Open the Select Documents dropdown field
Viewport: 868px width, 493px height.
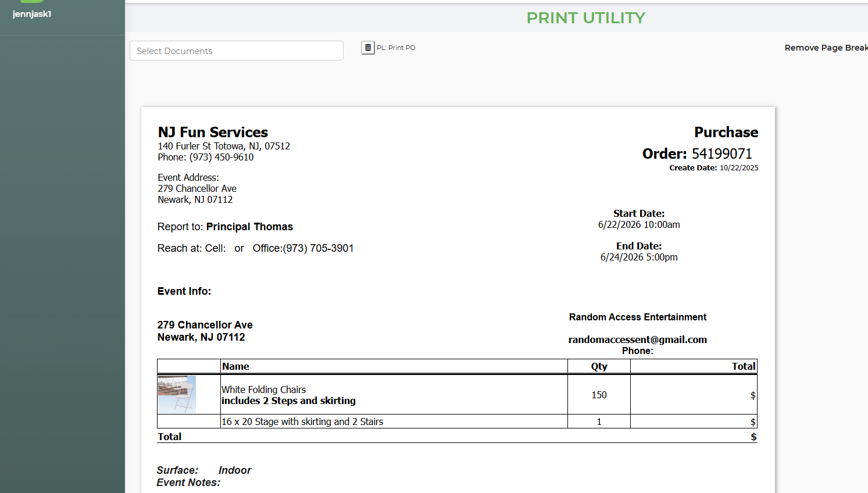(x=237, y=51)
